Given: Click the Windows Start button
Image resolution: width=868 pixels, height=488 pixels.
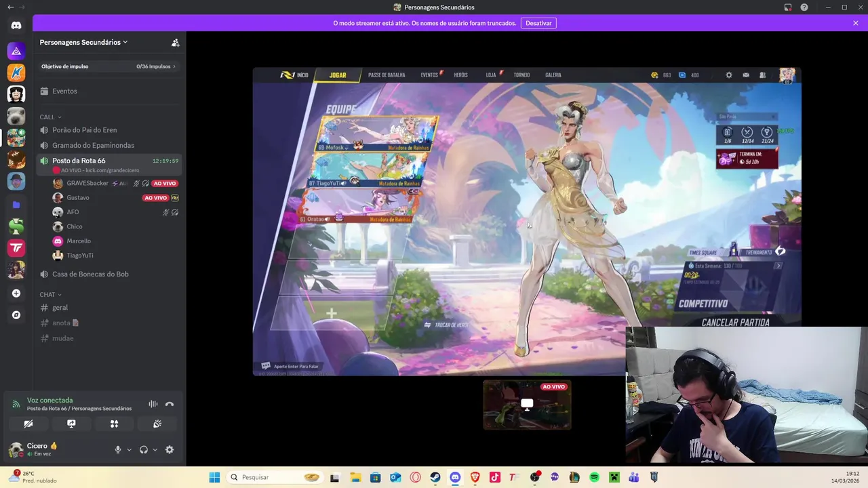Looking at the screenshot, I should [x=214, y=477].
